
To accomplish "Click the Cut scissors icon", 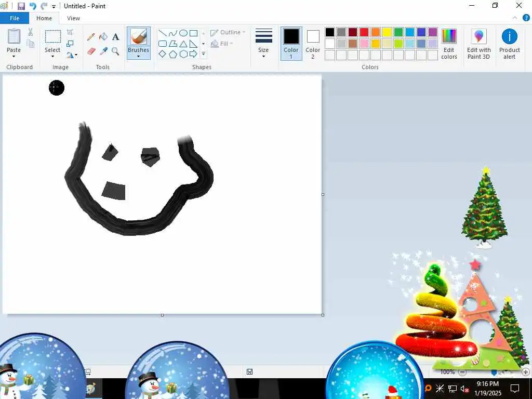I will (30, 32).
